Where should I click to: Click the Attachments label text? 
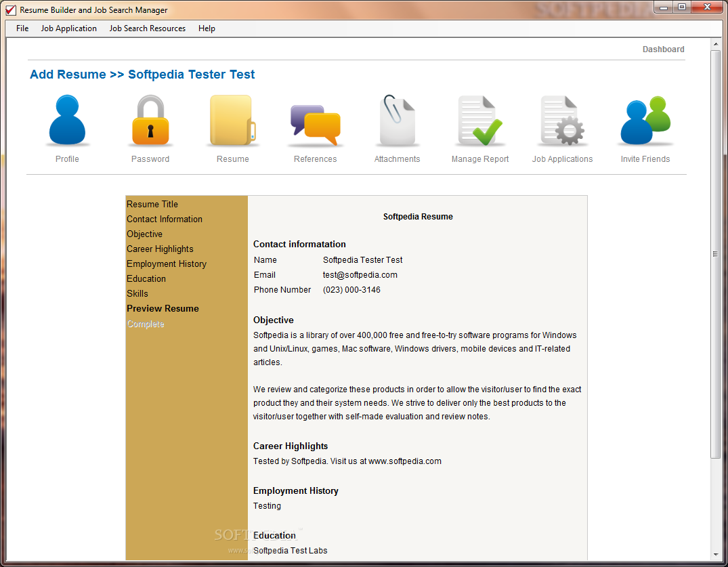397,159
